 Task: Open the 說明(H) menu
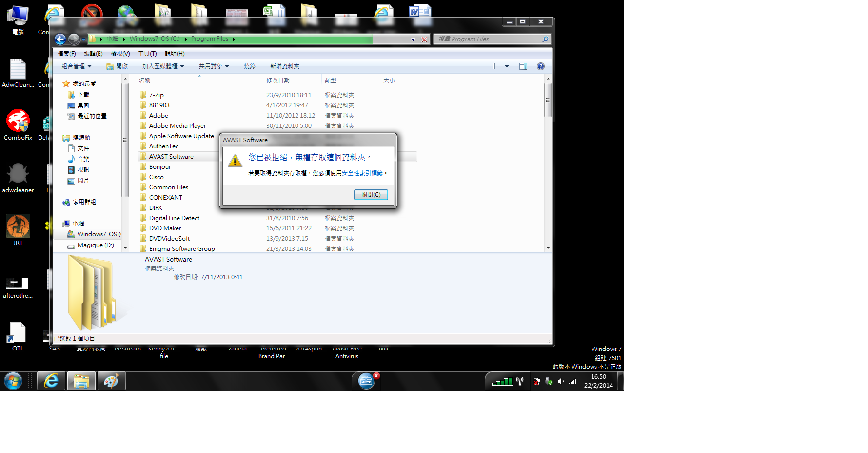tap(175, 54)
